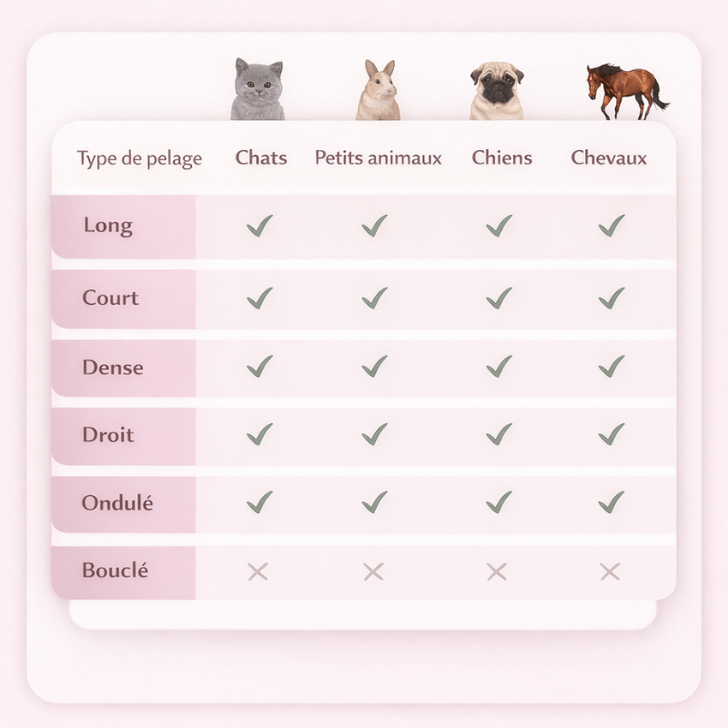Click the brown horse illustration

click(626, 92)
